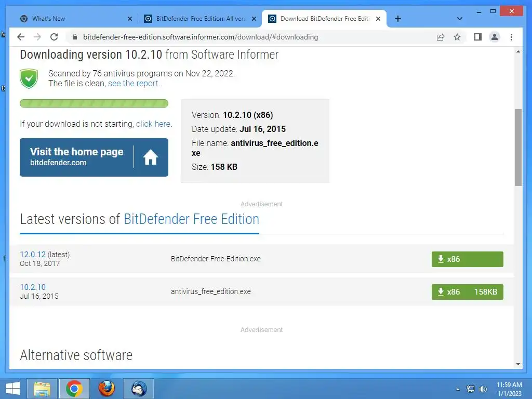Launch Firefox from the taskbar
Screen dimensions: 532x399
(107, 389)
